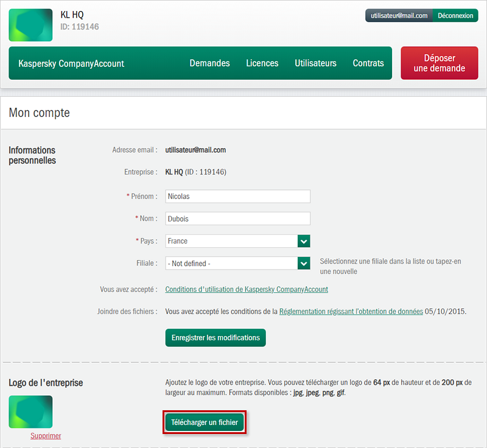Click Kaspersky CompanyAccount title in navbar
Screen dimensions: 487x448
click(71, 63)
